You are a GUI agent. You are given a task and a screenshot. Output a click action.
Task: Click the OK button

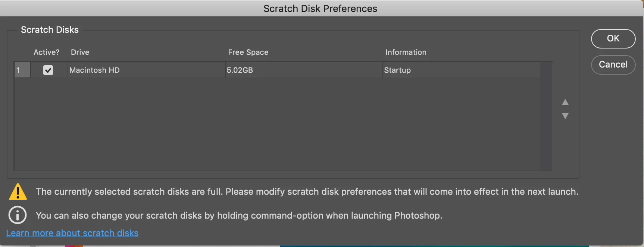[x=613, y=38]
